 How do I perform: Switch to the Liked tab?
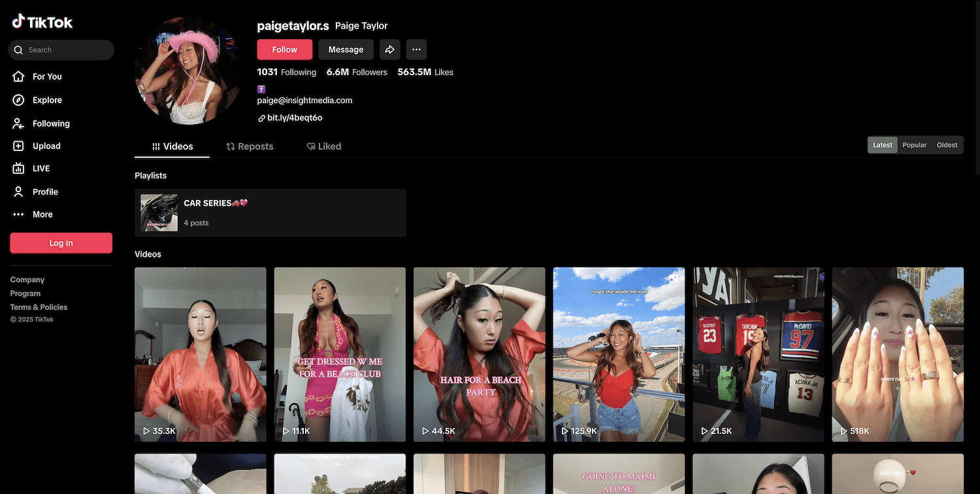click(x=324, y=146)
